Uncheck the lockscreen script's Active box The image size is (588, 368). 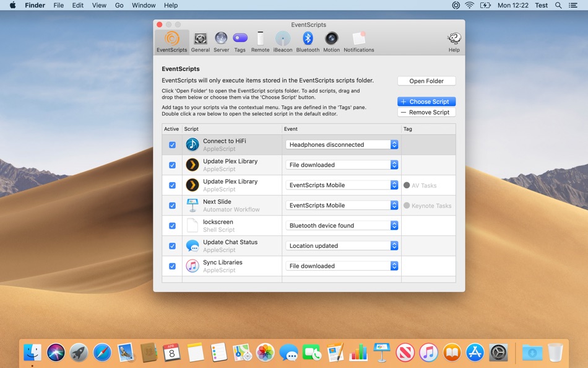(172, 226)
